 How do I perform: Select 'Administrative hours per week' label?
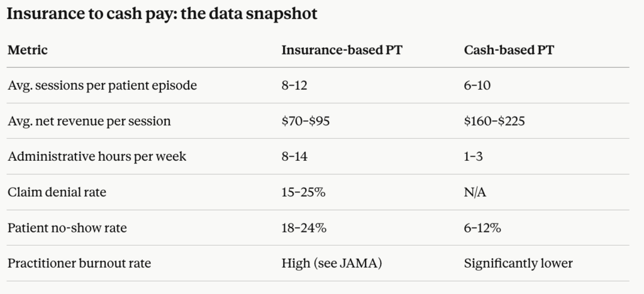coord(97,156)
